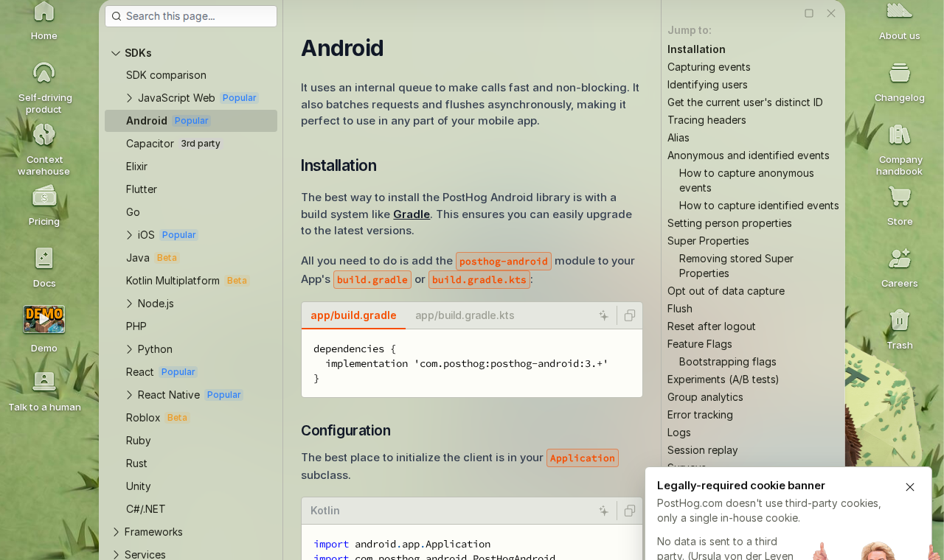The height and width of the screenshot is (560, 944).
Task: Copy the Kotlin code snippet
Action: 630,511
